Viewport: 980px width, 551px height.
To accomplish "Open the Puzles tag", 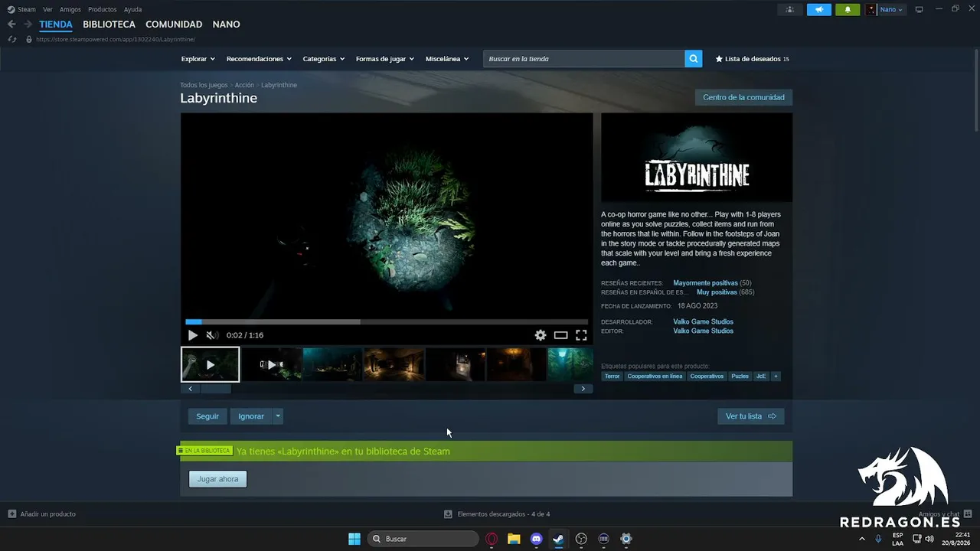I will point(740,377).
